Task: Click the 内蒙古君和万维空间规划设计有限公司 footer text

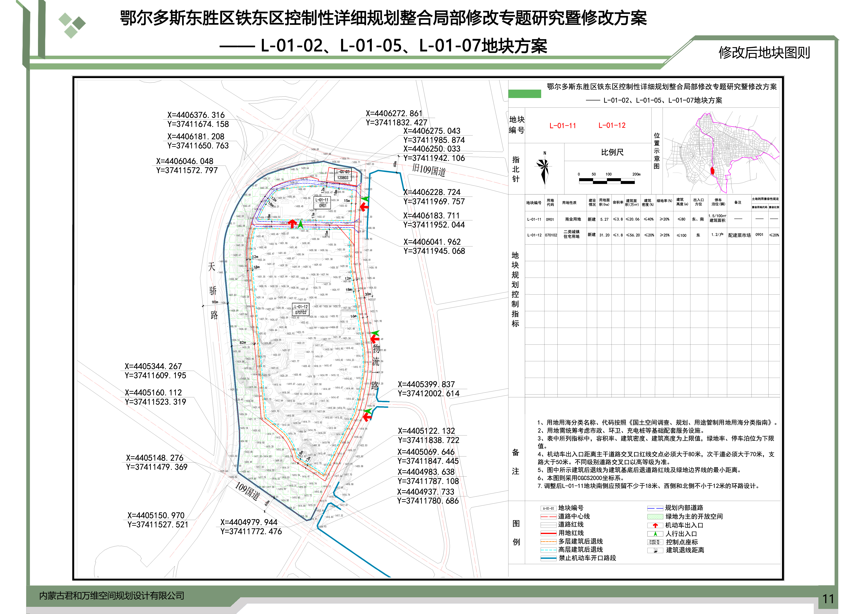Action: (111, 596)
